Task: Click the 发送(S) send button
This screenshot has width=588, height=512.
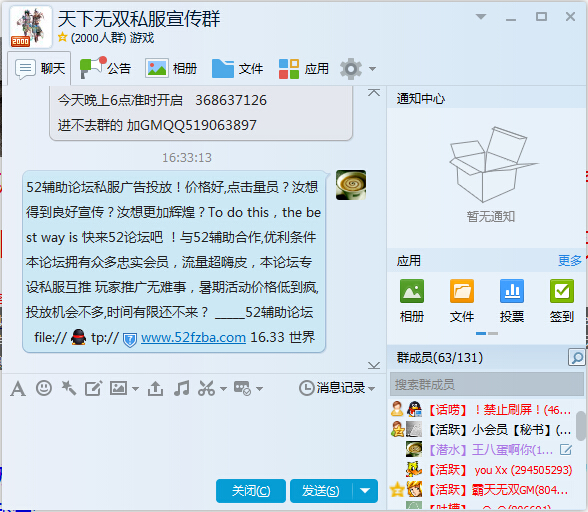Action: (x=321, y=491)
